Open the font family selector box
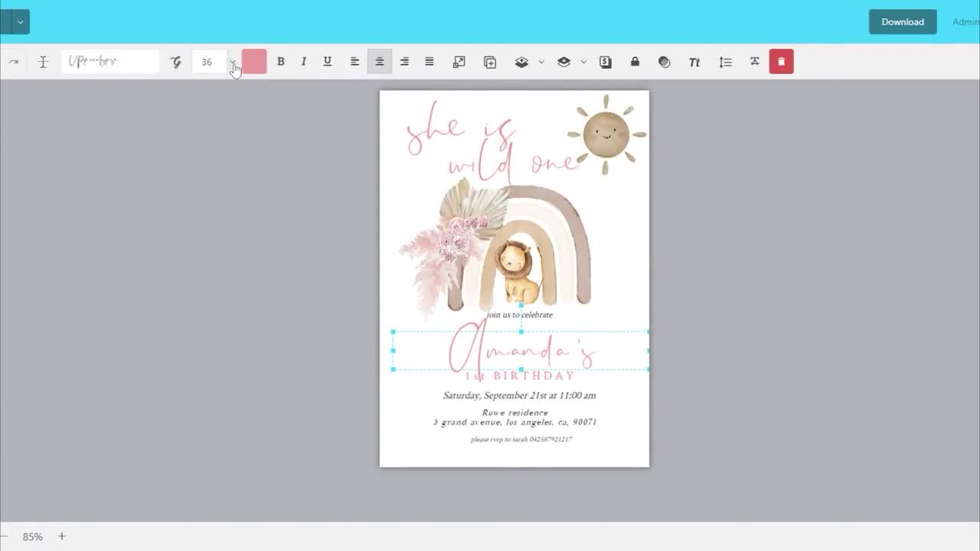The height and width of the screenshot is (551, 980). [x=110, y=62]
